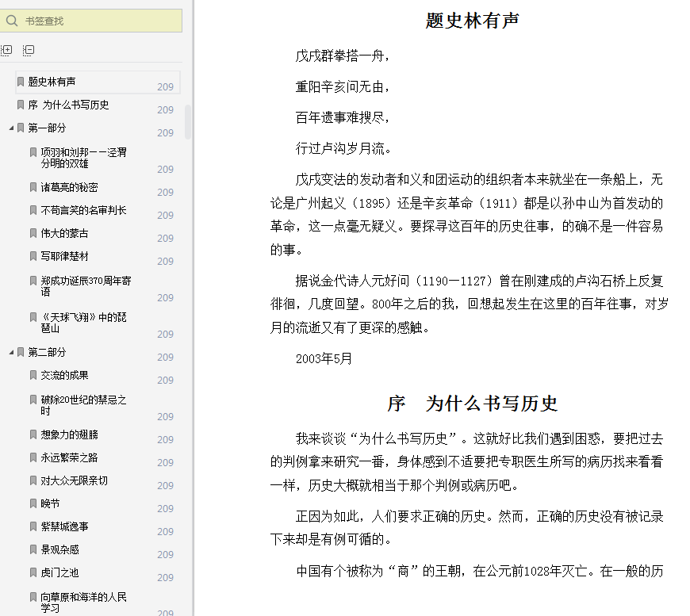
Task: Click bookmark icon beside 题史林有声
Action: point(21,82)
